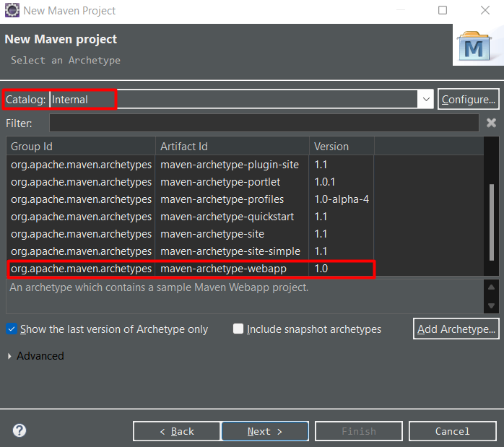Click the archetype description text
Image resolution: width=504 pixels, height=447 pixels.
(159, 287)
